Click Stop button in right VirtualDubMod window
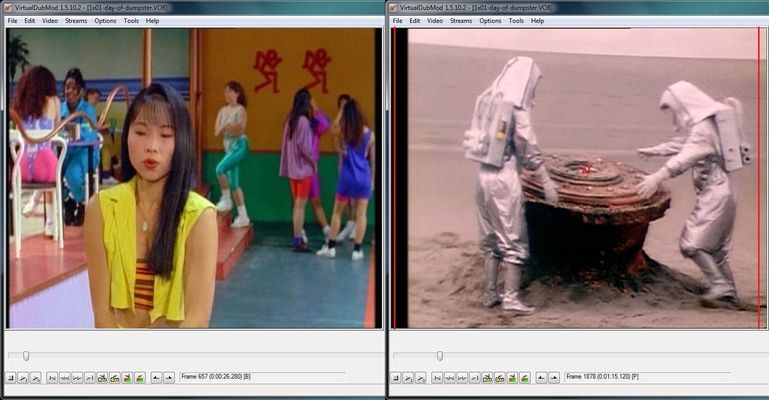The image size is (769, 400). click(395, 377)
